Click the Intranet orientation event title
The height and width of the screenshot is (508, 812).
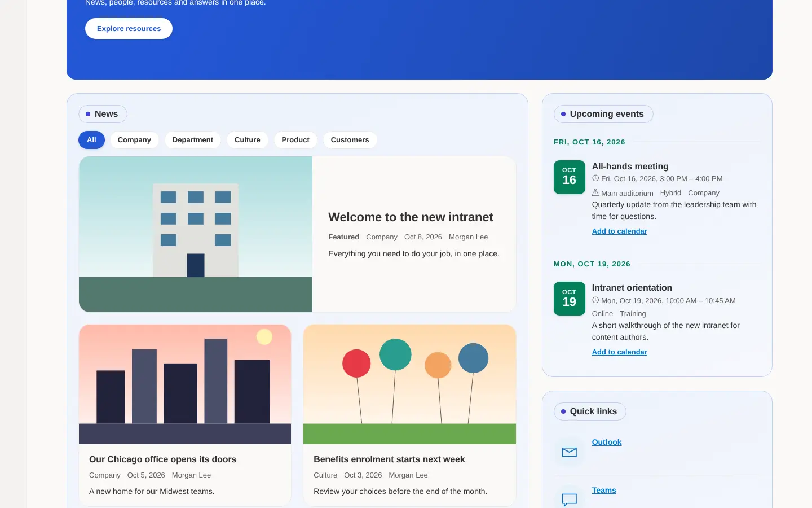pyautogui.click(x=632, y=288)
